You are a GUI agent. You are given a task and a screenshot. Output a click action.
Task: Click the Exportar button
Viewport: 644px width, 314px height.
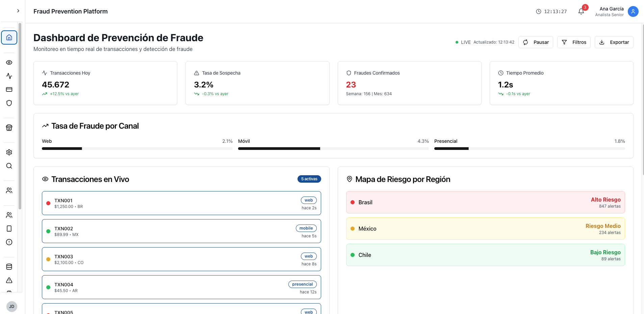coord(614,42)
